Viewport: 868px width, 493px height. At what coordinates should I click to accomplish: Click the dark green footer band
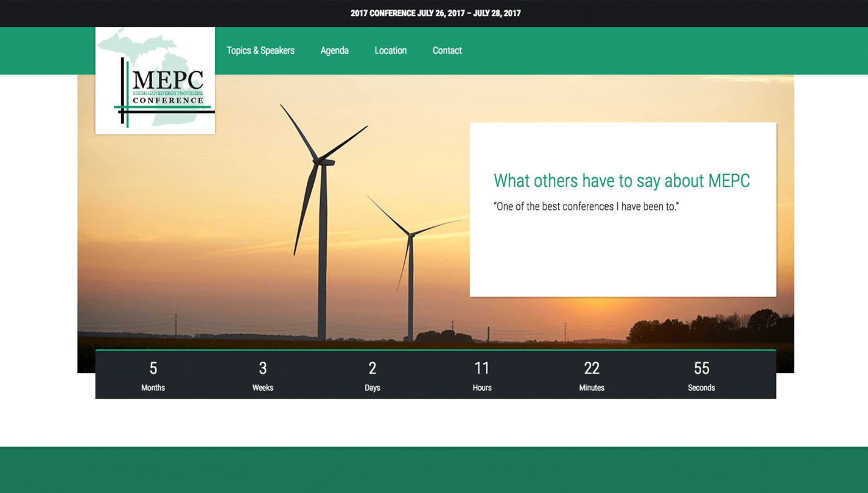click(x=434, y=470)
